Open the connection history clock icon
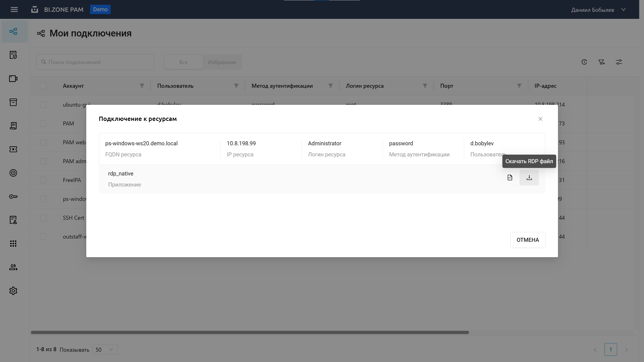This screenshot has height=362, width=644. [x=584, y=62]
